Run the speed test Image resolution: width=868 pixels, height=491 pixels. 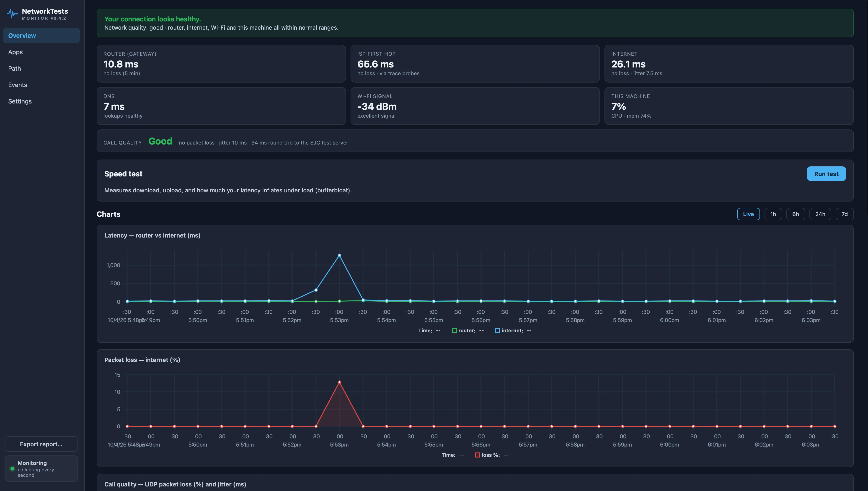(826, 174)
